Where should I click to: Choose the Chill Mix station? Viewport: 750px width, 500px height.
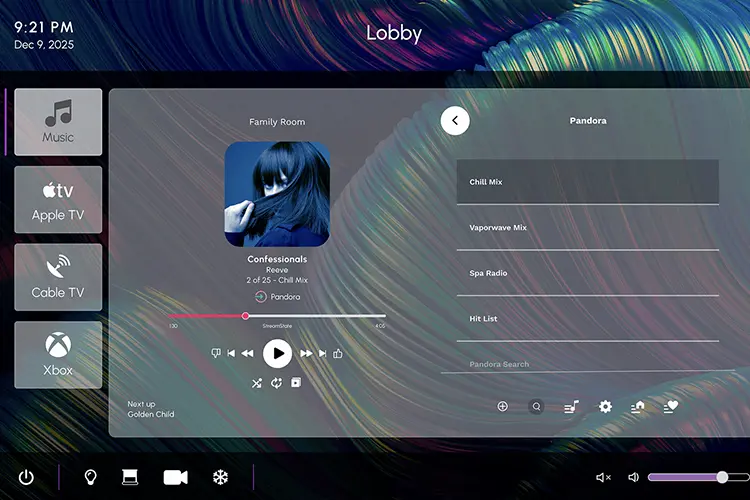click(587, 182)
